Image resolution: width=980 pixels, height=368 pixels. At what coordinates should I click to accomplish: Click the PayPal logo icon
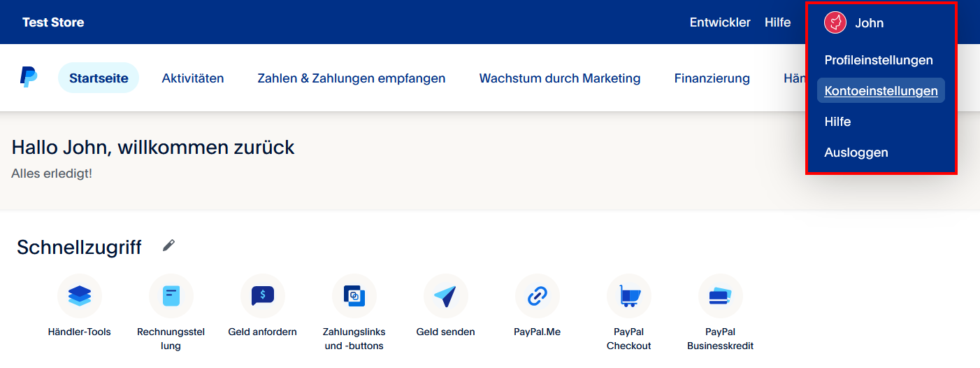coord(29,78)
